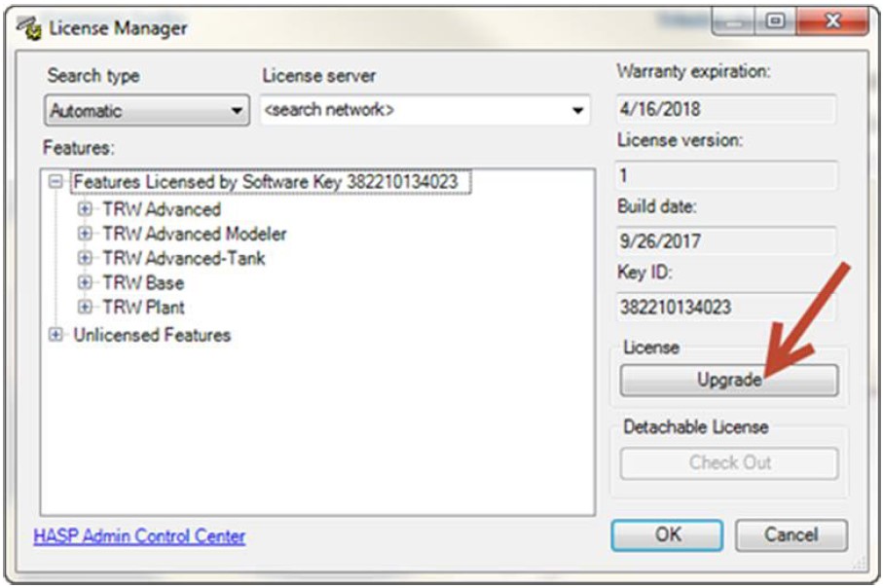This screenshot has height=588, width=883.
Task: Expand the TRW Advanced-Tank node
Action: tap(85, 255)
